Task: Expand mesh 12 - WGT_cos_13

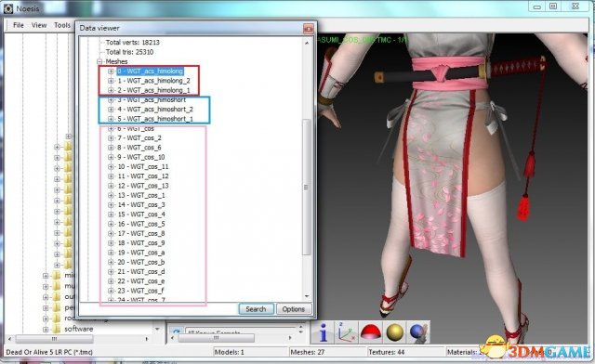Action: (x=111, y=186)
